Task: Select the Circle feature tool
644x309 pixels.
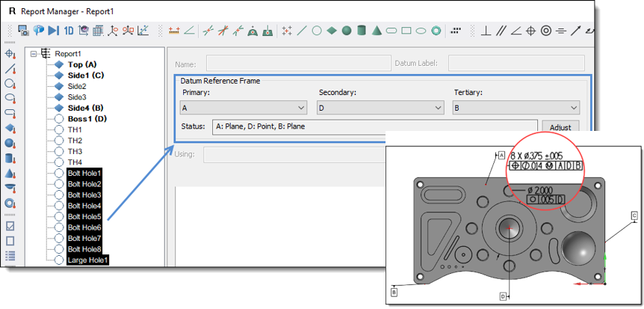Action: coord(316,31)
